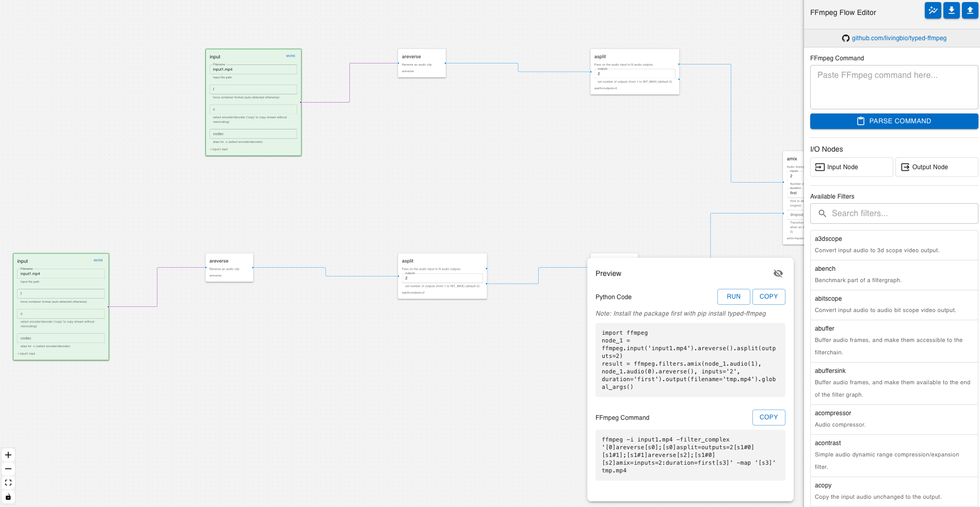
Task: Click MORE on the upper input node
Action: point(291,56)
